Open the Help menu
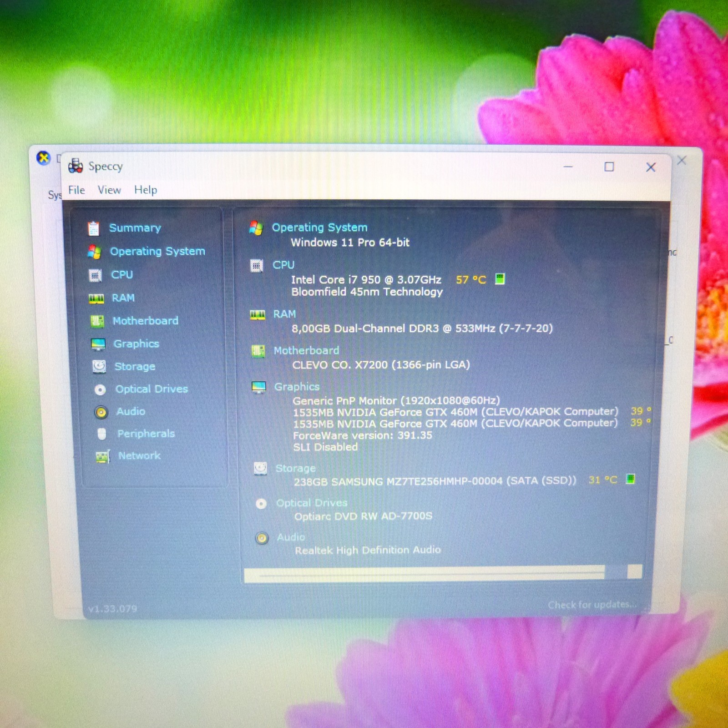The height and width of the screenshot is (728, 728). click(x=146, y=190)
